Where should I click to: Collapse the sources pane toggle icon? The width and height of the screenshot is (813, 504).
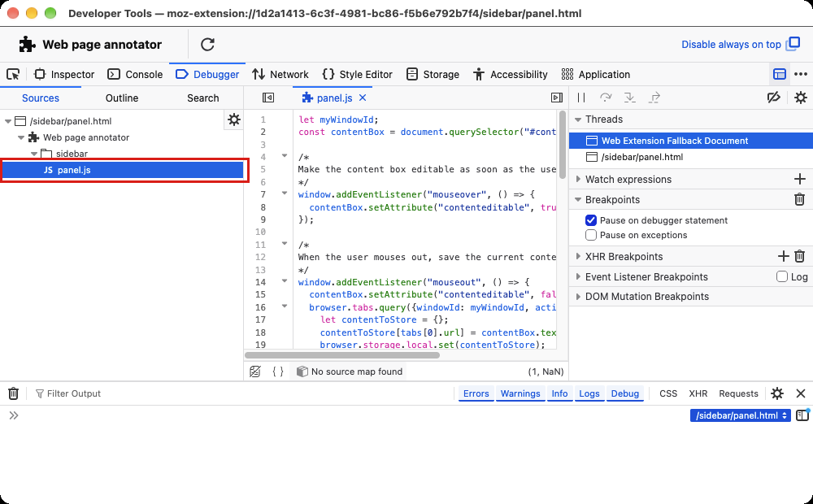(x=268, y=98)
